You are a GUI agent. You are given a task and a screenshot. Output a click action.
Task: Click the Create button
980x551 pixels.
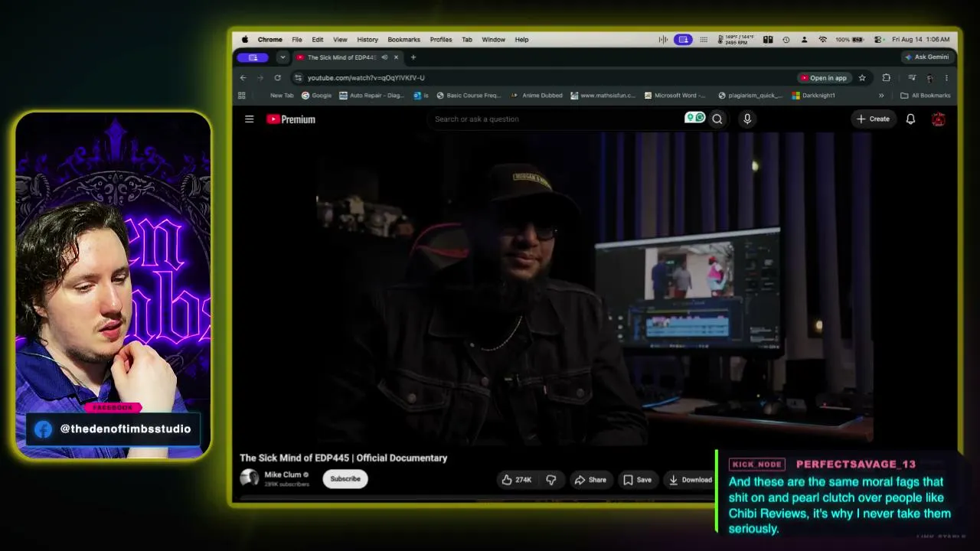pyautogui.click(x=874, y=119)
